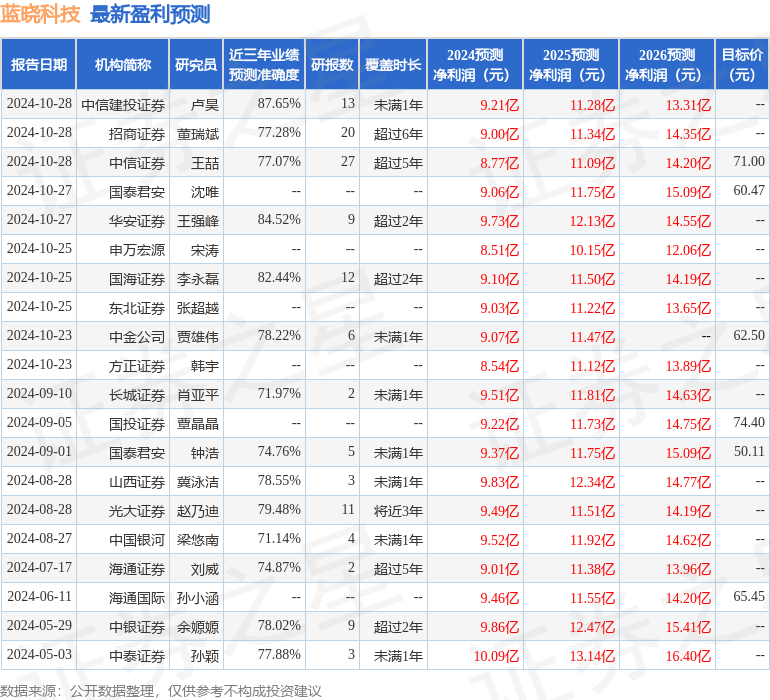
Task: Click researcher name 孙颖
Action: tap(205, 655)
